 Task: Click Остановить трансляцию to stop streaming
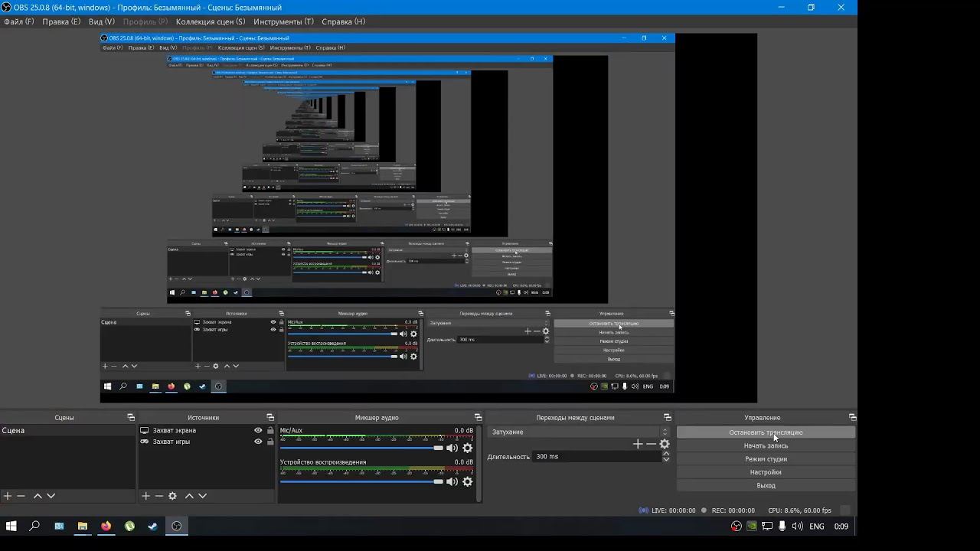tap(766, 432)
